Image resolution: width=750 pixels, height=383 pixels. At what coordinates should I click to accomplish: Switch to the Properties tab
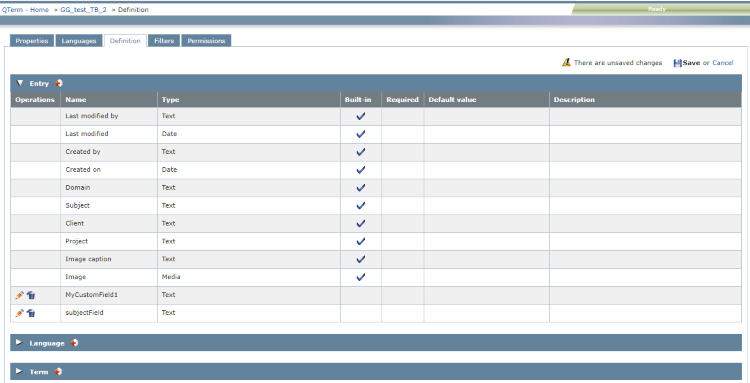32,41
